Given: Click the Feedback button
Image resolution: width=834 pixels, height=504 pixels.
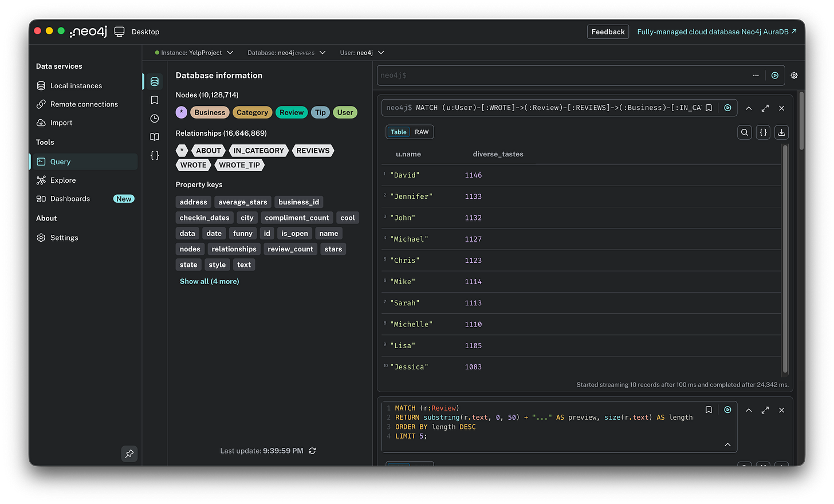Looking at the screenshot, I should (x=608, y=31).
